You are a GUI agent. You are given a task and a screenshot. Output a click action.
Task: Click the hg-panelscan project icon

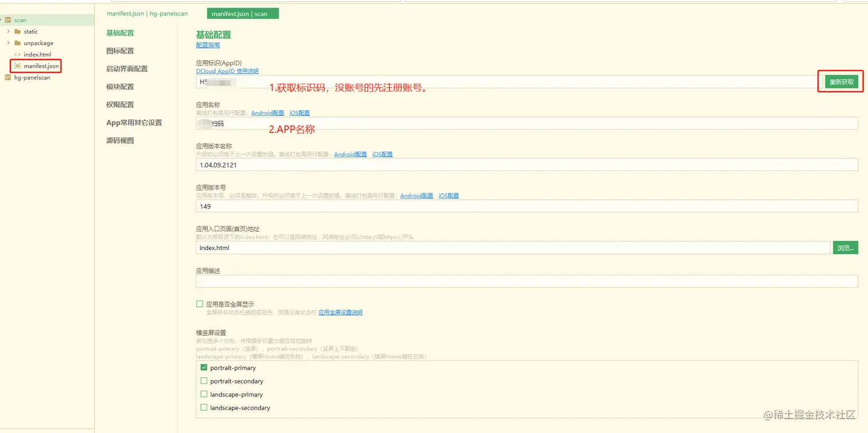(8, 77)
